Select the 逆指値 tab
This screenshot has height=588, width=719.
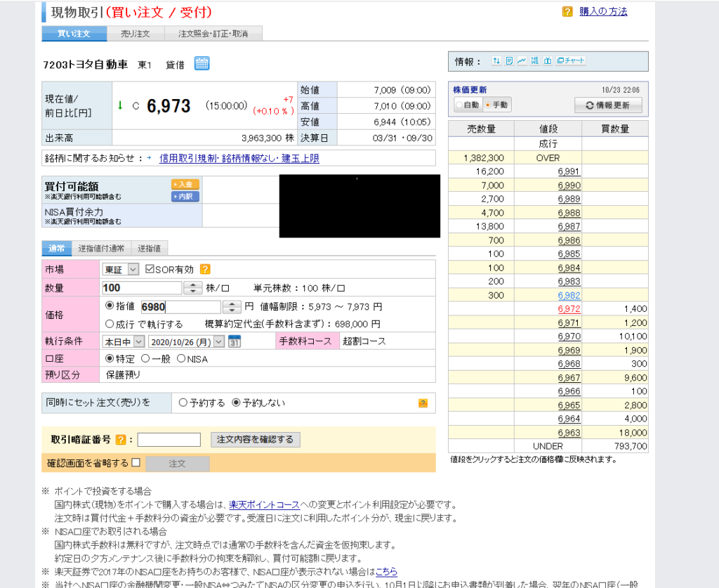point(150,248)
